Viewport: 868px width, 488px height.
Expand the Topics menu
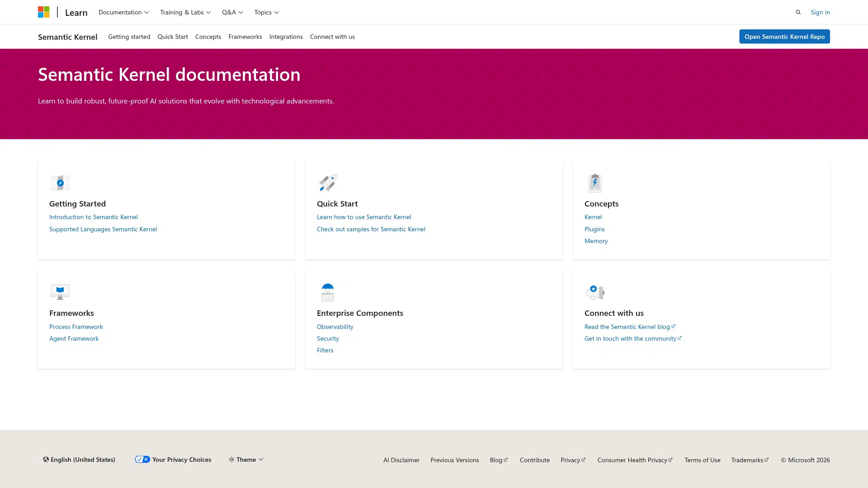(266, 12)
